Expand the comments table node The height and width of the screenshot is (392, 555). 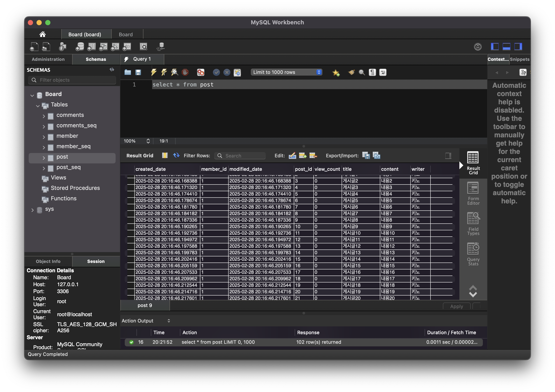coord(44,116)
